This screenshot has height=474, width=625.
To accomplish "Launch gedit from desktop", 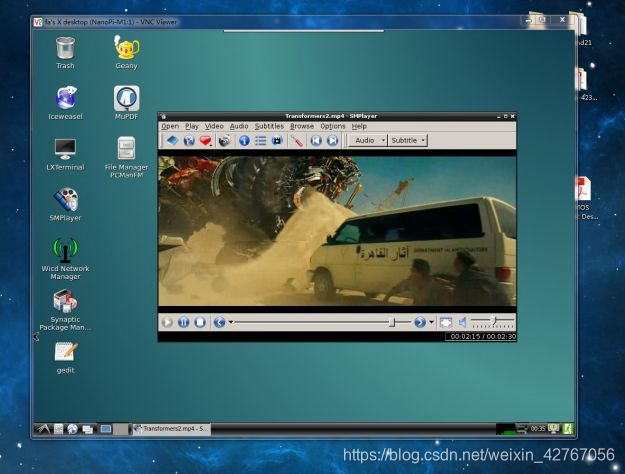I will [65, 357].
